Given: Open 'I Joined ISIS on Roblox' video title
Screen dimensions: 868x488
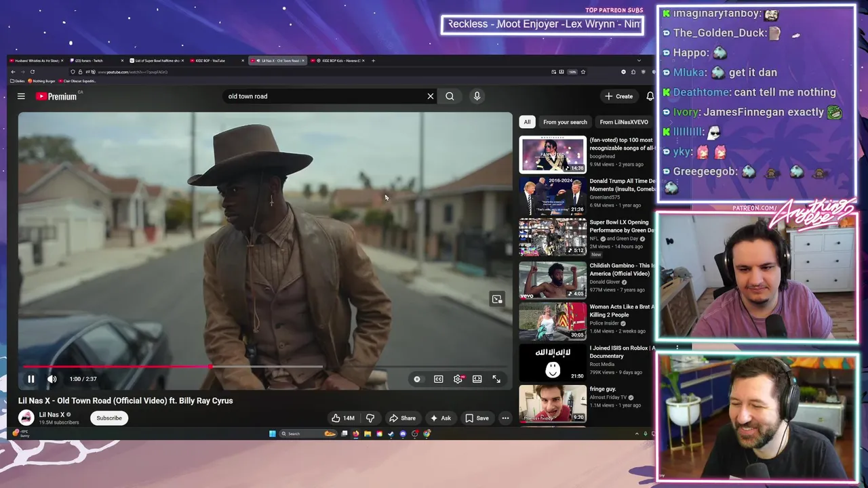Looking at the screenshot, I should (622, 352).
